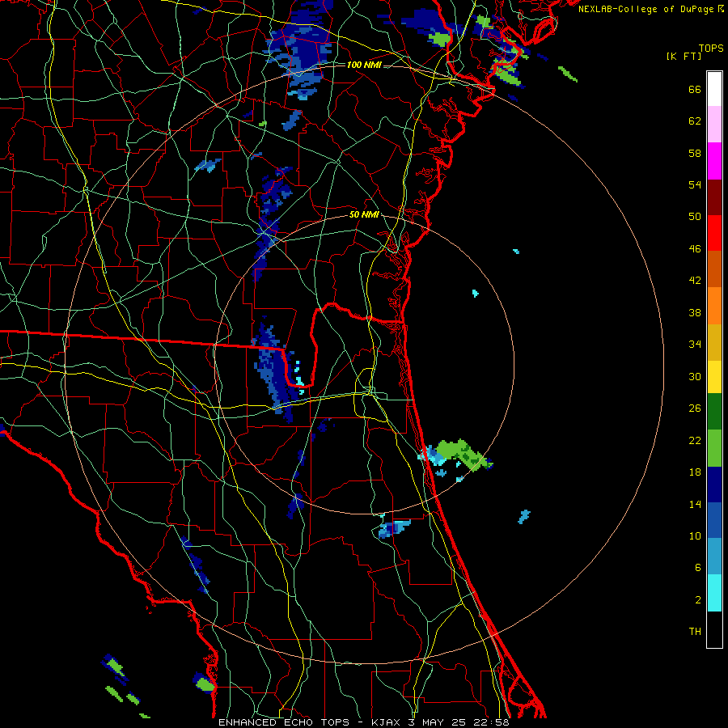The width and height of the screenshot is (728, 728).
Task: Click the legend value '10'
Action: point(695,535)
